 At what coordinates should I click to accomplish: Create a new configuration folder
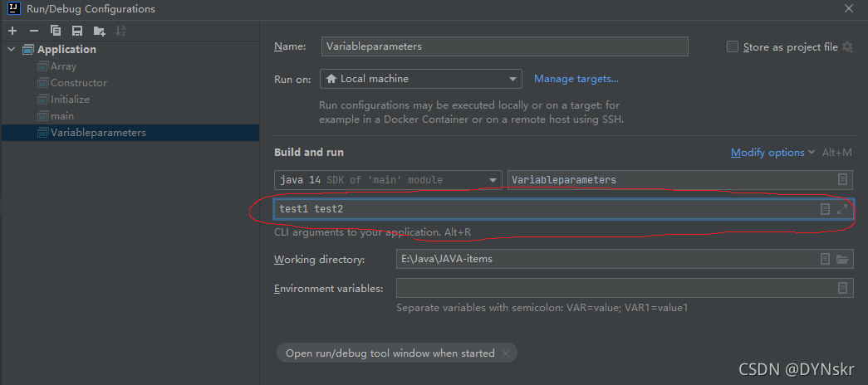click(x=99, y=31)
